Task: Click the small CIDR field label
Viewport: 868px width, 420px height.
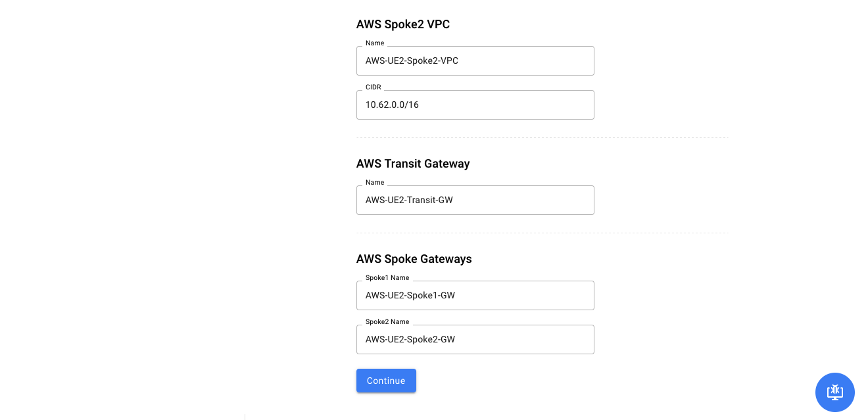Action: 374,87
